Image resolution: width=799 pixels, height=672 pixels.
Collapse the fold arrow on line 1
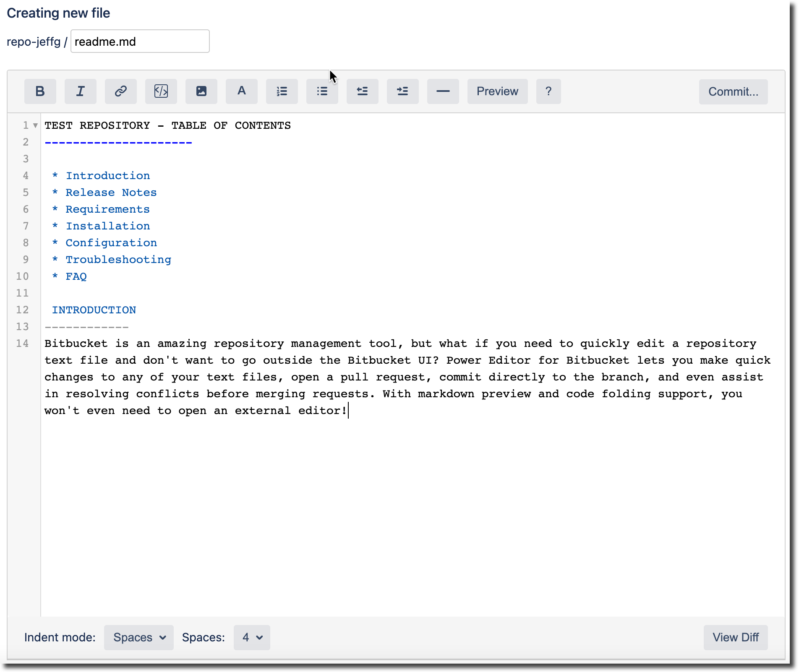(x=36, y=125)
